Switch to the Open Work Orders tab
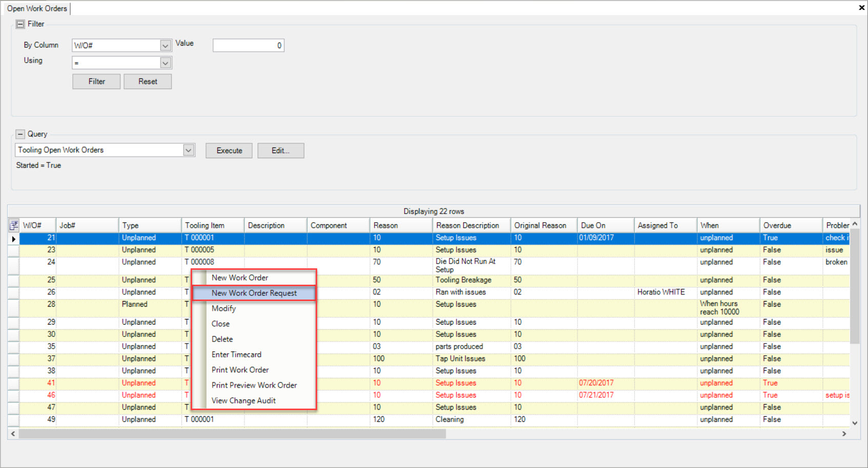868x468 pixels. (37, 8)
